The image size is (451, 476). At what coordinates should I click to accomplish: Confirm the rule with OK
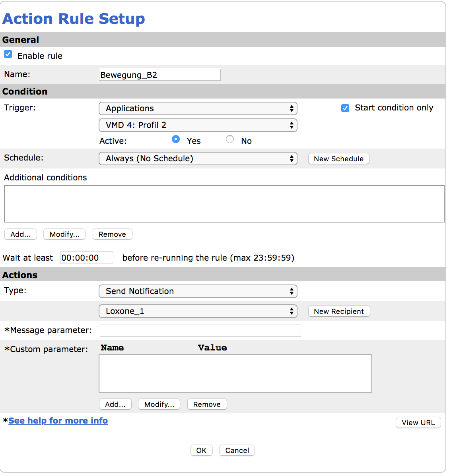point(201,451)
